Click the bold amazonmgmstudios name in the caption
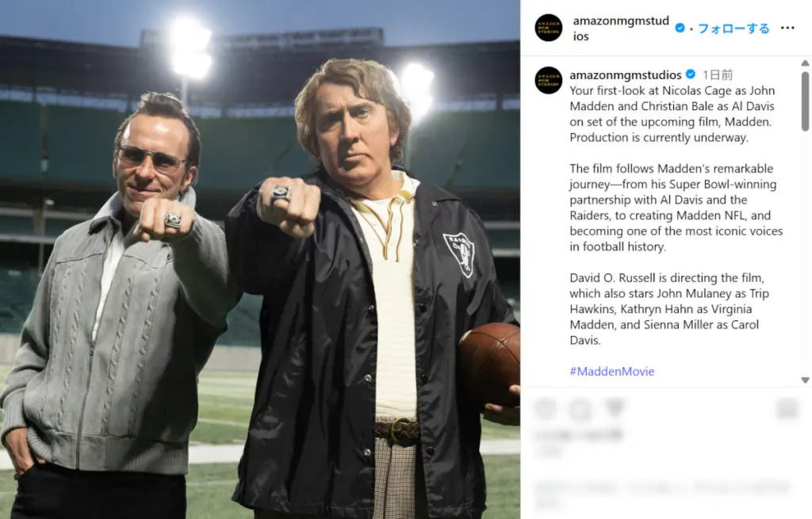 pos(626,75)
